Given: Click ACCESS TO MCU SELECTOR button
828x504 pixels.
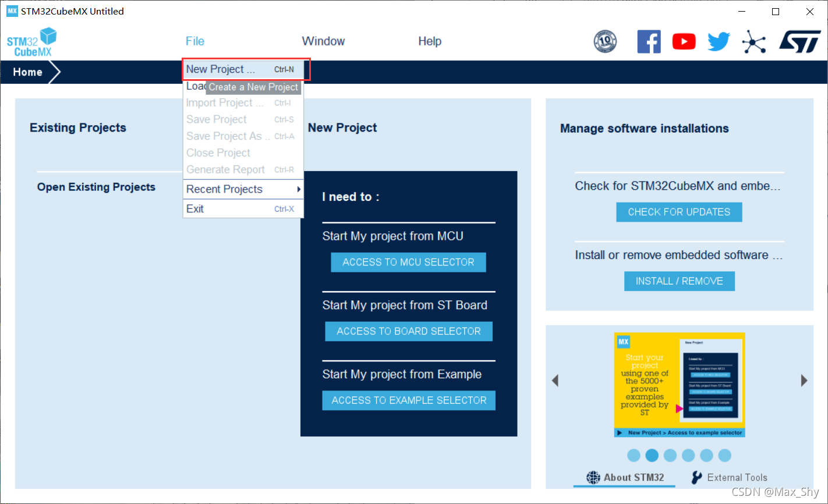Looking at the screenshot, I should pyautogui.click(x=408, y=262).
